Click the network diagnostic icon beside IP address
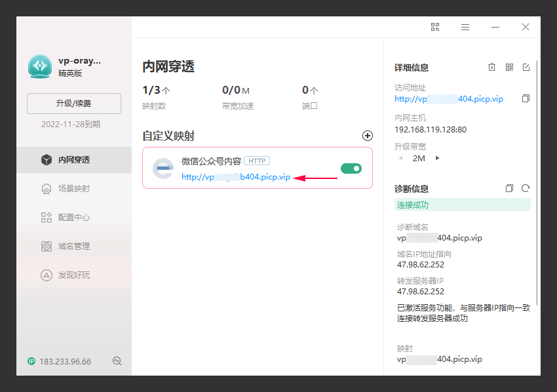557x392 pixels. point(117,361)
